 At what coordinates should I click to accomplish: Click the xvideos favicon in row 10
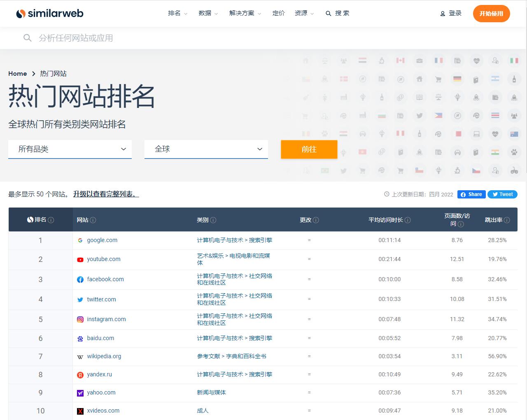80,411
